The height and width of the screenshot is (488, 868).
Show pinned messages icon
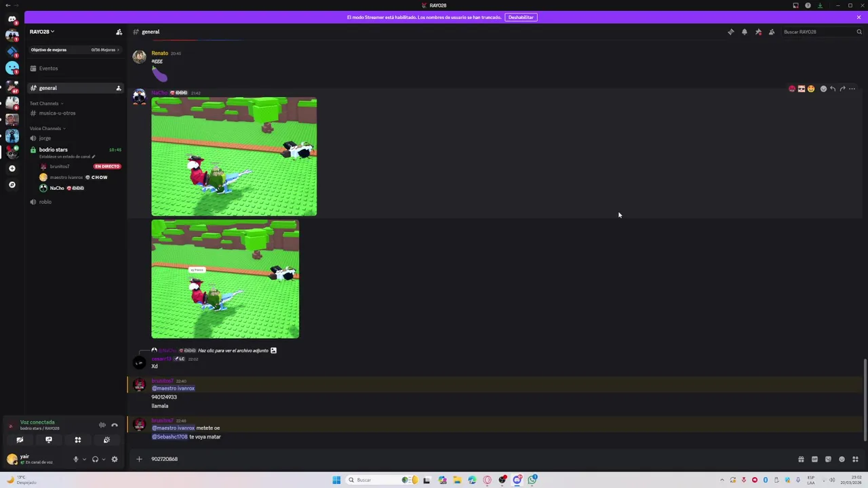click(x=758, y=32)
